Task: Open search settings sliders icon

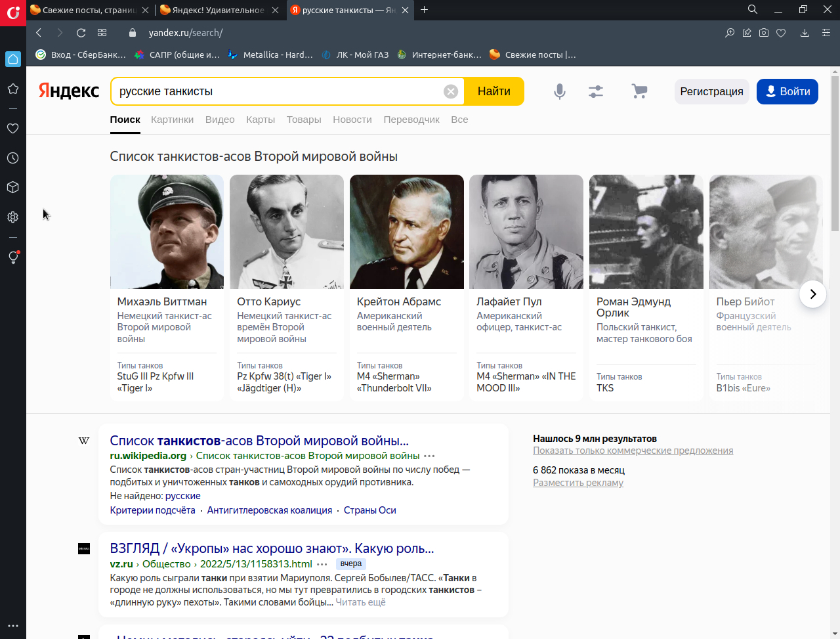Action: (x=596, y=91)
